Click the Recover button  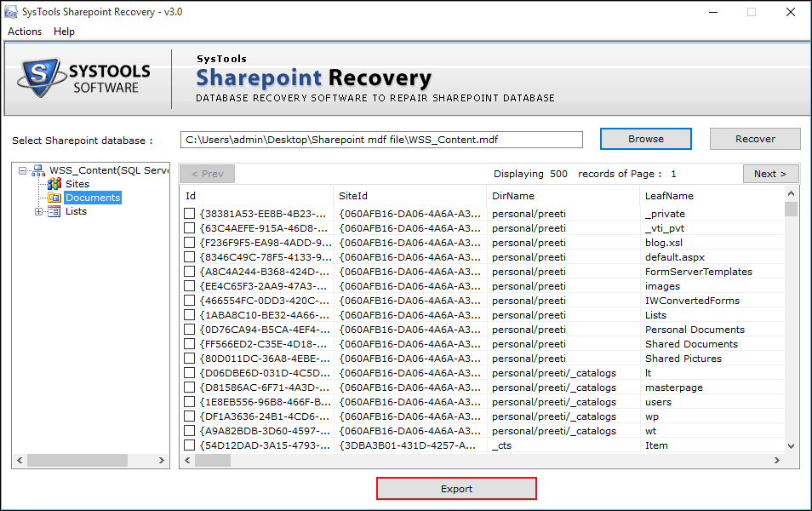pos(755,139)
